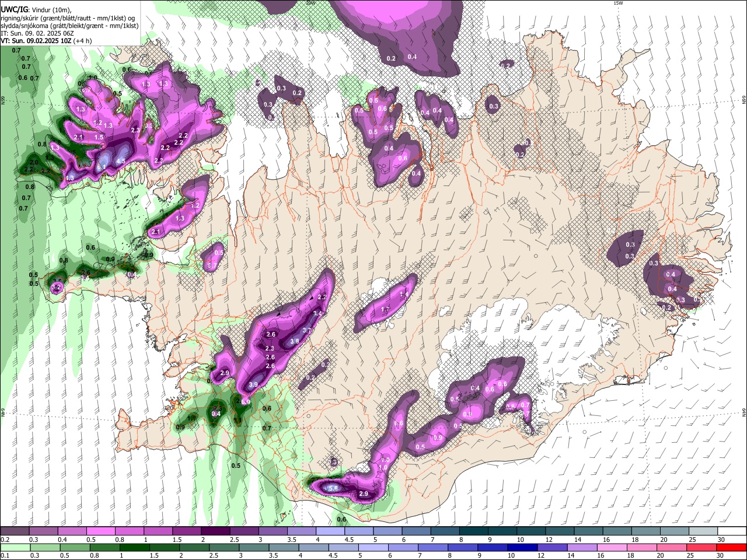This screenshot has height=560, width=747.
Task: Click the 3.4 snowfall value on the map
Action: tap(317, 313)
